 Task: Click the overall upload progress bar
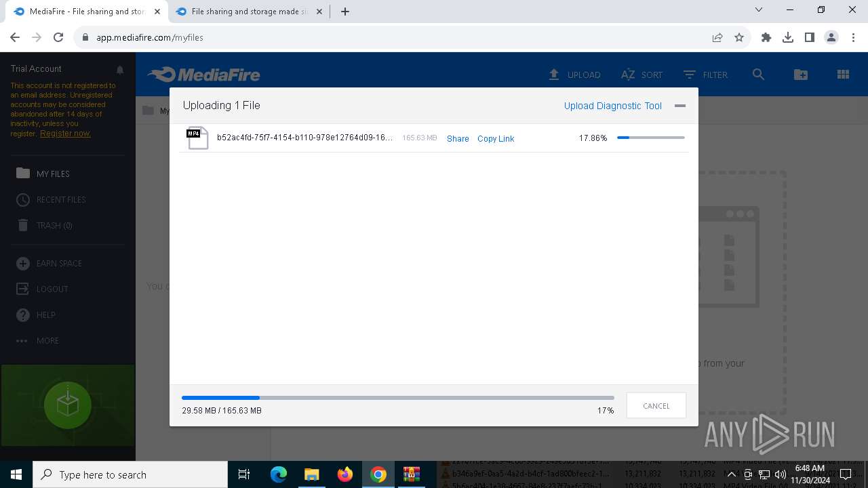[398, 398]
